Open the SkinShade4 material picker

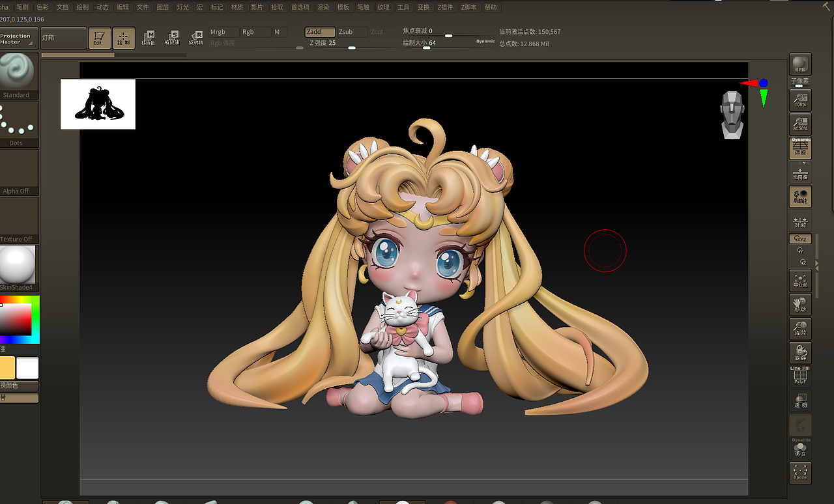(18, 268)
